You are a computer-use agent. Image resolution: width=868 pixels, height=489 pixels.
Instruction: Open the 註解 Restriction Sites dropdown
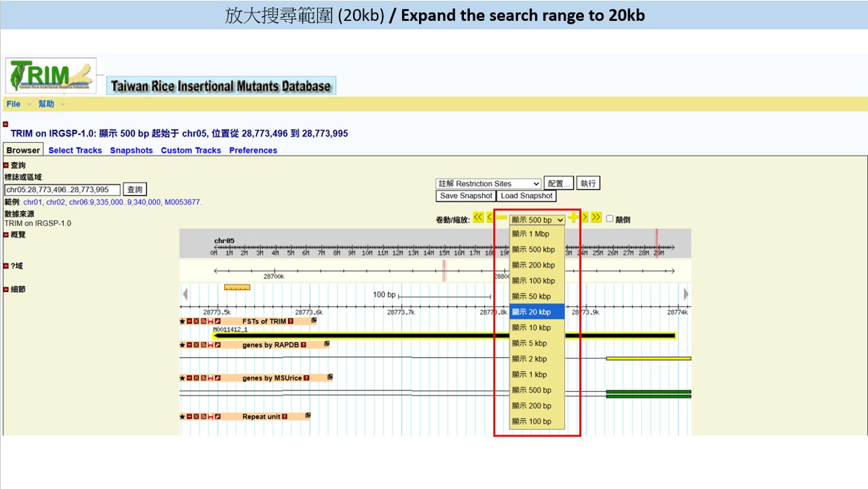pos(488,184)
